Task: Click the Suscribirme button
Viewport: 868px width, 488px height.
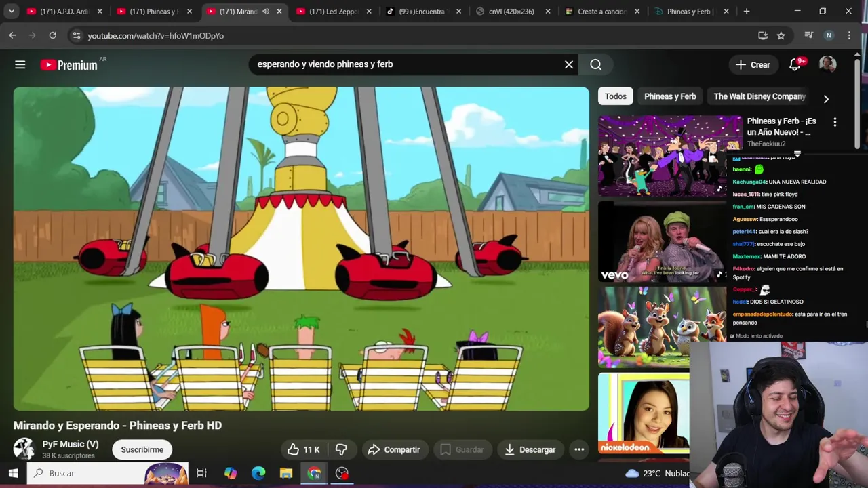Action: point(142,449)
